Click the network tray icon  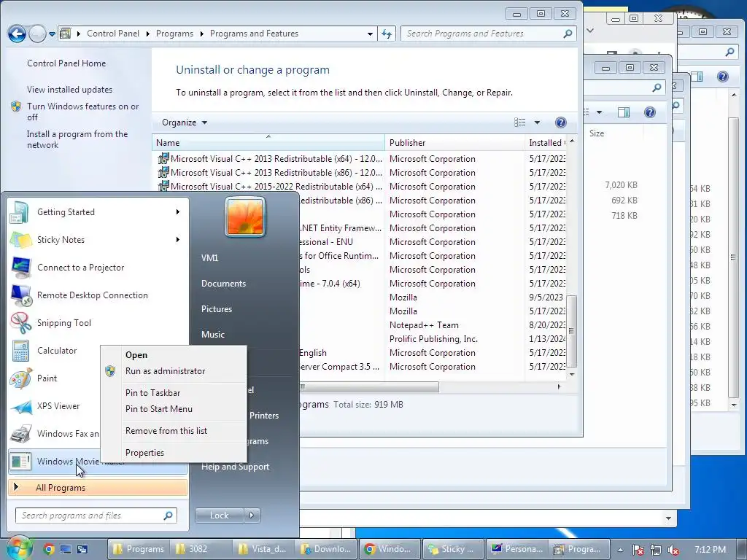coord(656,550)
